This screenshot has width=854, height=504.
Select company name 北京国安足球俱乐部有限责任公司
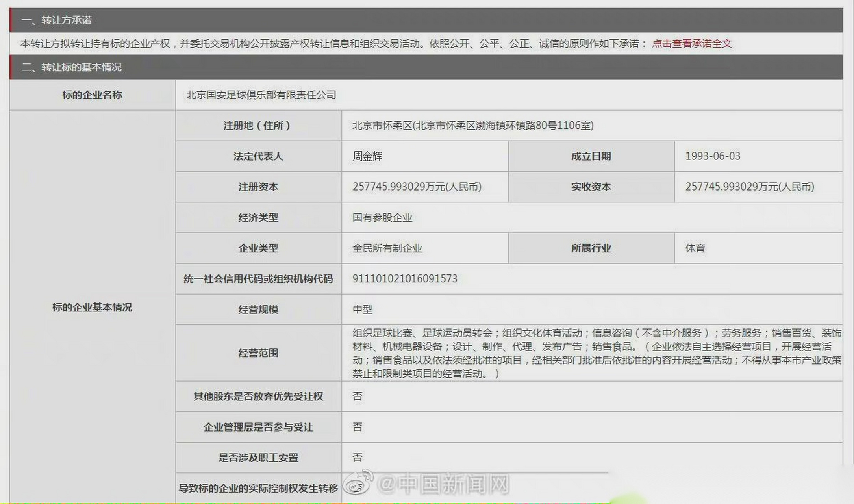tap(261, 95)
